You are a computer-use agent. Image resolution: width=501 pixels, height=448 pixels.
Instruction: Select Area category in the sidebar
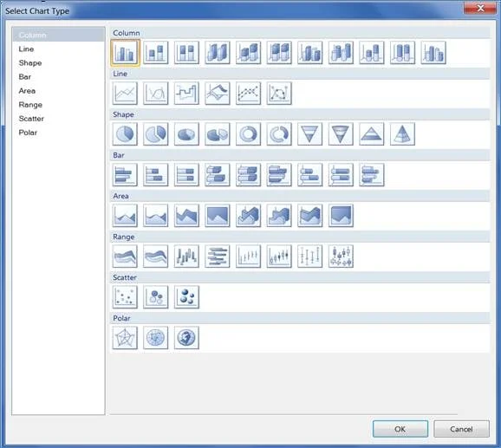(x=58, y=91)
